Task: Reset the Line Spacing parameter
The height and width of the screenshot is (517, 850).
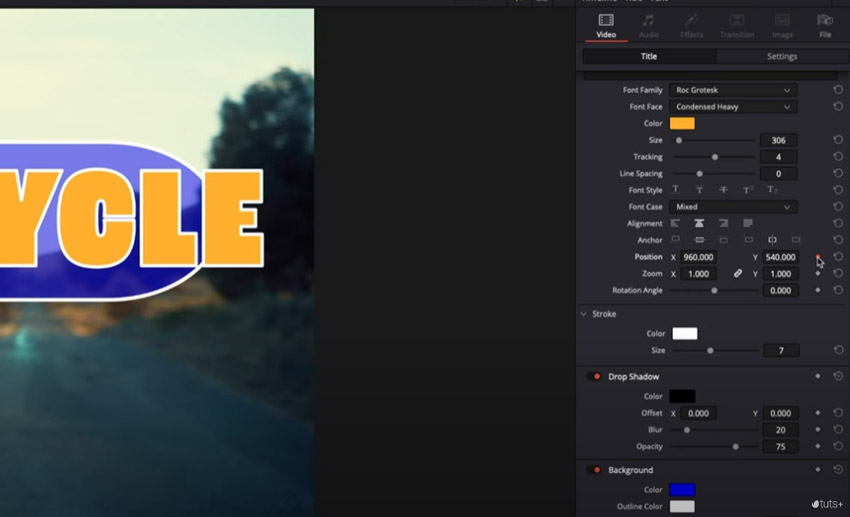Action: (838, 173)
